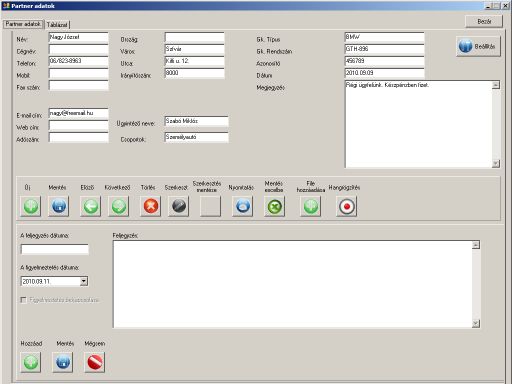The image size is (512, 384).
Task: Click the A feljegyzés dátuma input field
Action: click(55, 249)
